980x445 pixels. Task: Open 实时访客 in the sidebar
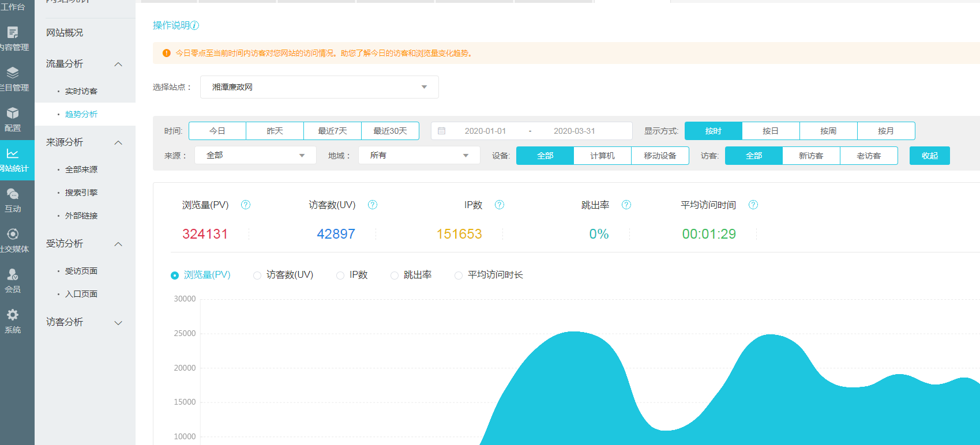[x=81, y=92]
